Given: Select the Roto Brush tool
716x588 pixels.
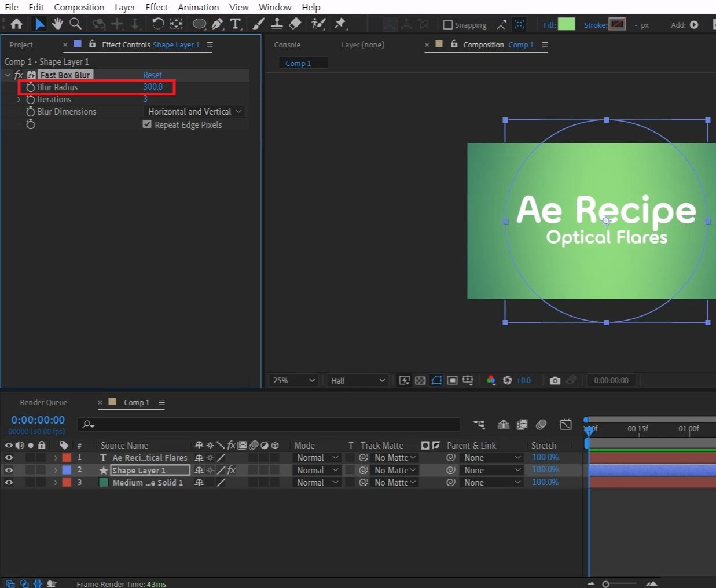Looking at the screenshot, I should (x=318, y=24).
